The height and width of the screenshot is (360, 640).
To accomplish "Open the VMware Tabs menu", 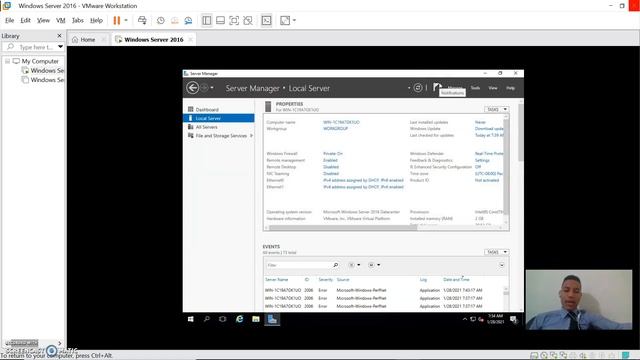I will 78,20.
